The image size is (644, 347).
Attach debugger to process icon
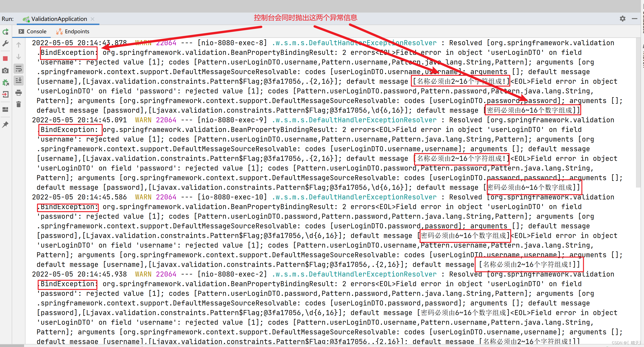click(x=6, y=82)
